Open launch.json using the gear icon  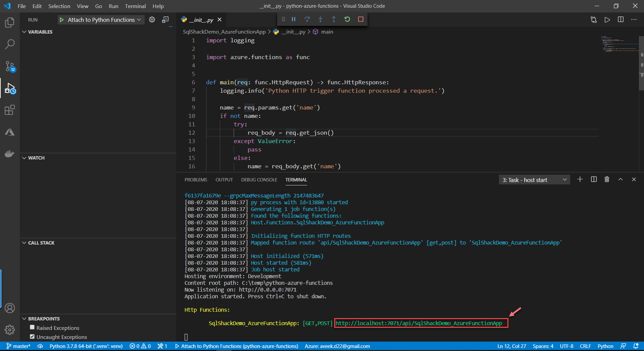pyautogui.click(x=152, y=20)
